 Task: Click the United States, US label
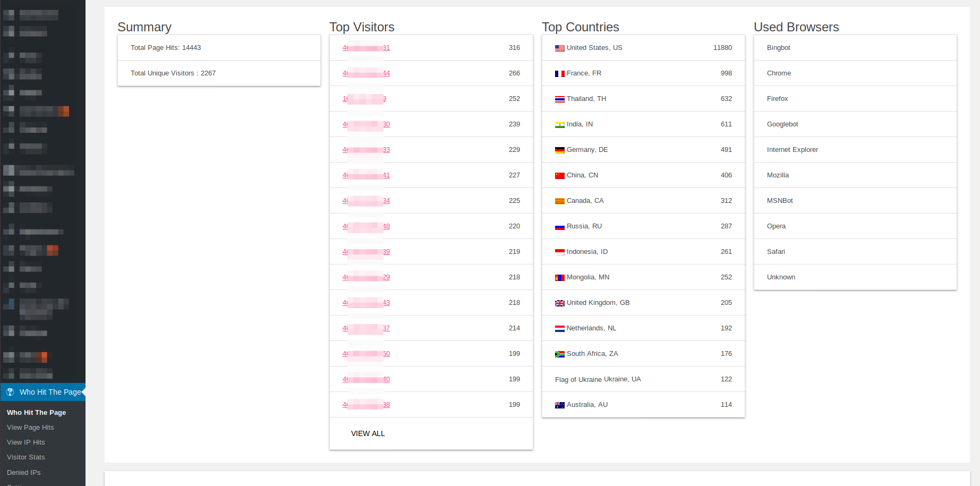(x=594, y=48)
